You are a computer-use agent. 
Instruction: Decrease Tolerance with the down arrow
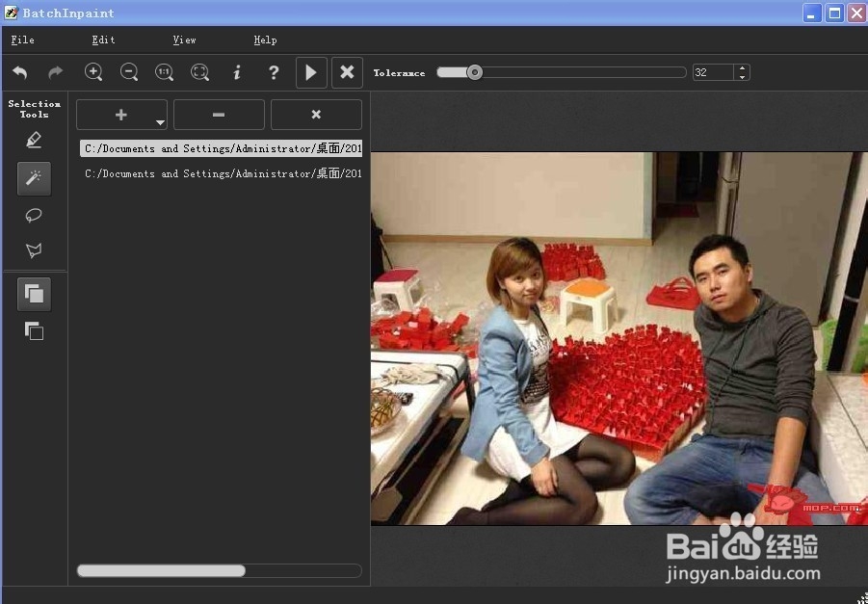[743, 77]
